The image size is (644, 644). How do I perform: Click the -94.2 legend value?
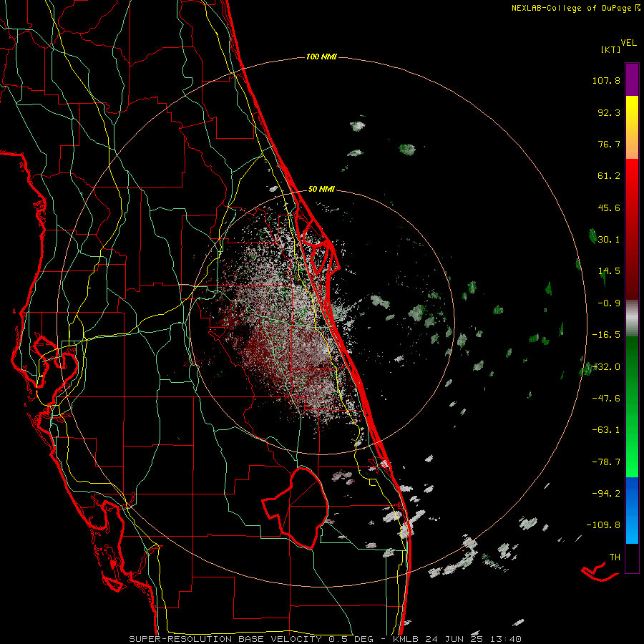point(606,493)
